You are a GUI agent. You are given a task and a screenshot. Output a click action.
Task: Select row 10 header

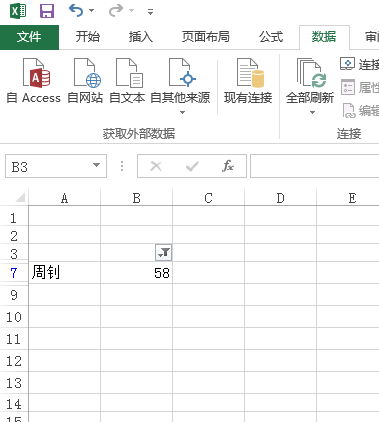(14, 317)
